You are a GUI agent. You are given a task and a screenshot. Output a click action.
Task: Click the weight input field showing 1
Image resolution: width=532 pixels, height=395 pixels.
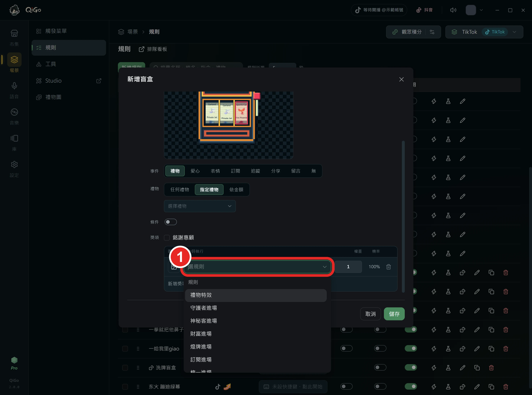tap(348, 267)
